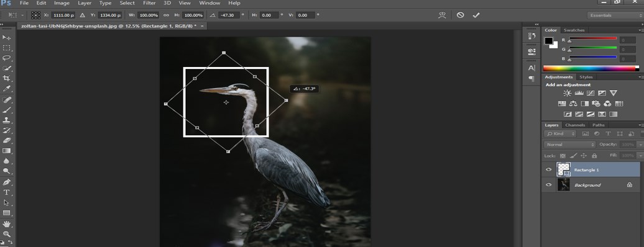Toggle lock position icon

[x=584, y=156]
